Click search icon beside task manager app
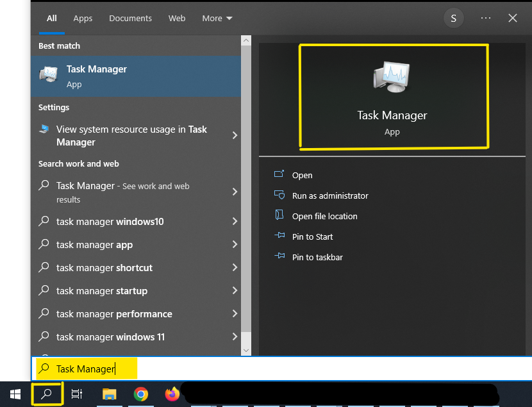 coord(44,244)
